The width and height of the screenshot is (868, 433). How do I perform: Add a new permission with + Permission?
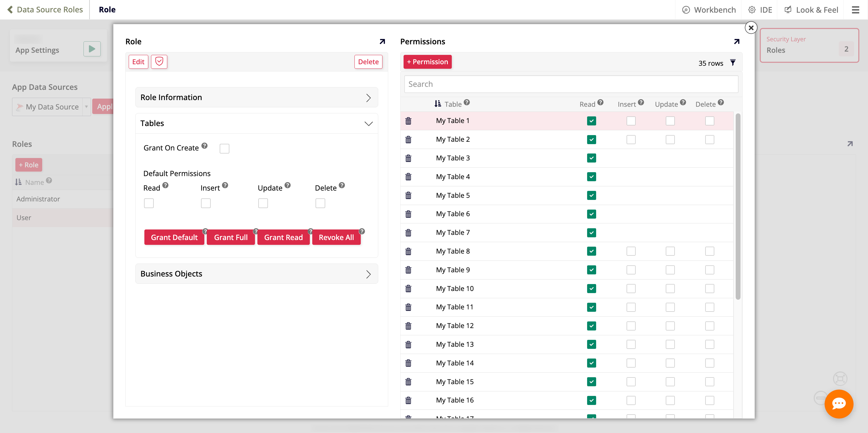point(427,62)
